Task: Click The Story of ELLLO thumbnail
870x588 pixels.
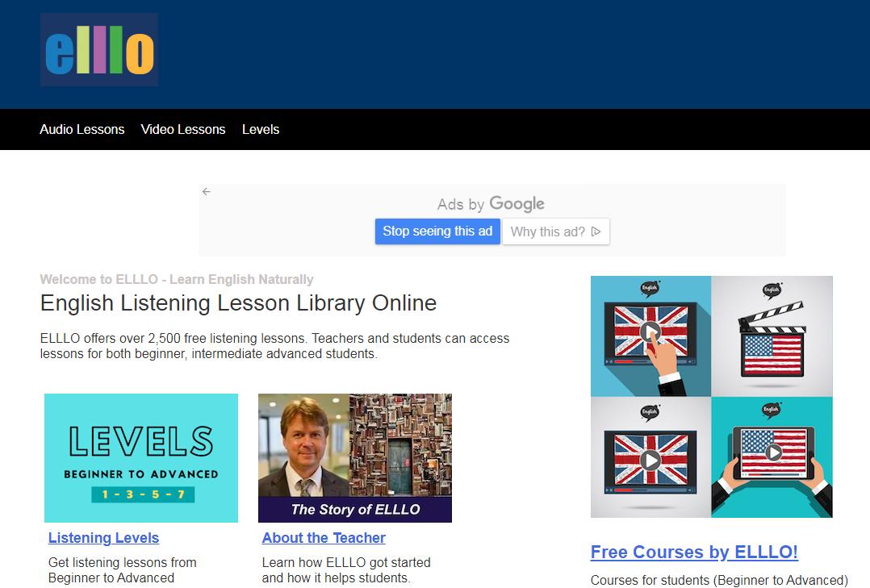Action: point(355,458)
